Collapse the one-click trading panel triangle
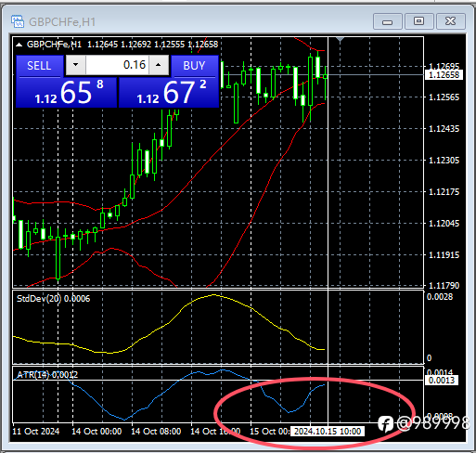This screenshot has height=453, width=476. pyautogui.click(x=19, y=45)
